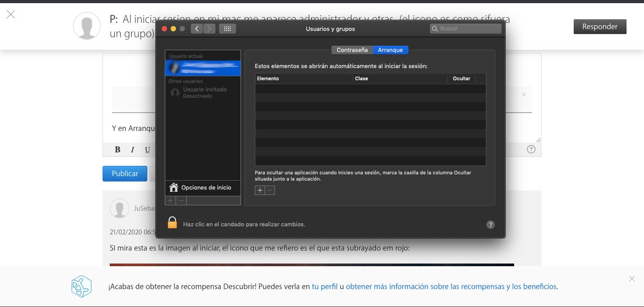Select Usuario invitado in the user list
The width and height of the screenshot is (644, 307).
pyautogui.click(x=204, y=92)
